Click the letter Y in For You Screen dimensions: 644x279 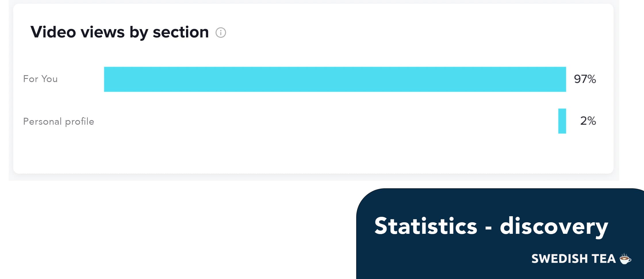[x=44, y=79]
